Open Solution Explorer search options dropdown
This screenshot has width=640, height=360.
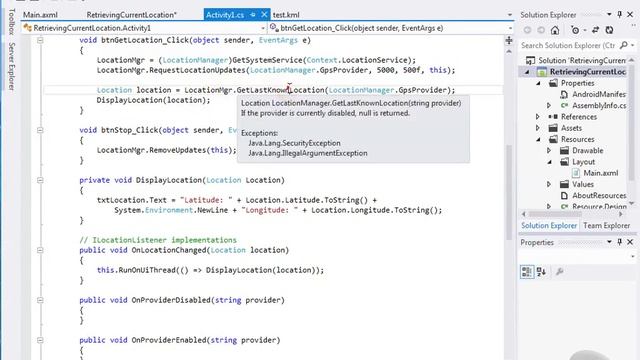coord(632,45)
